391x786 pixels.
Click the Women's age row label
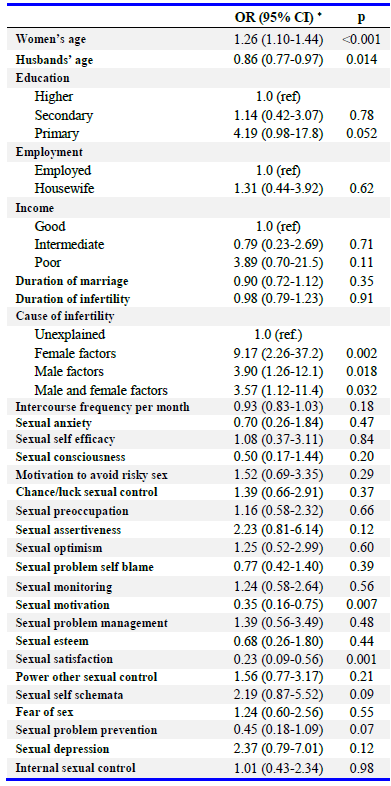click(x=47, y=40)
